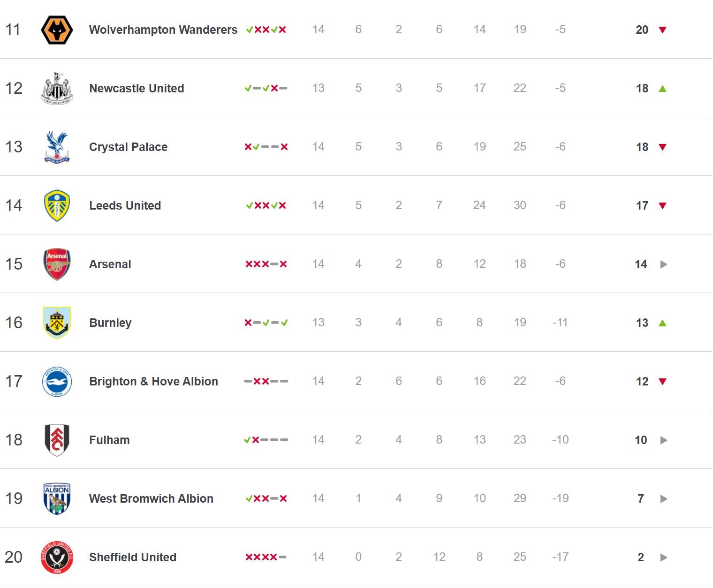Click West Bromwich Albion's form indicators
The image size is (713, 588).
[x=266, y=498]
